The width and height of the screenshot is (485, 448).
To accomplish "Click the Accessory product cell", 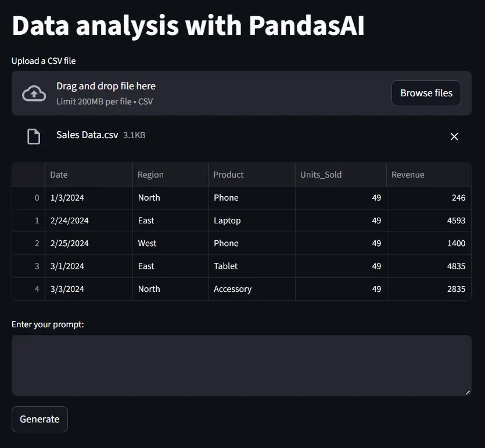I will [251, 289].
